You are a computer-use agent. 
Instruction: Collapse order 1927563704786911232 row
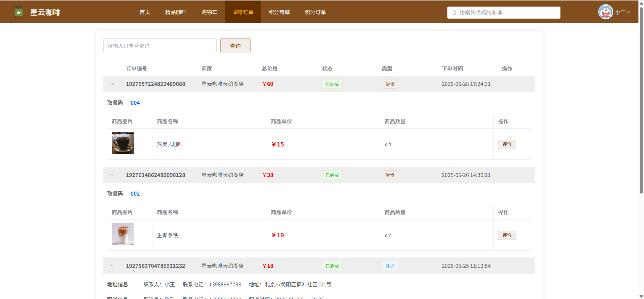pos(112,266)
